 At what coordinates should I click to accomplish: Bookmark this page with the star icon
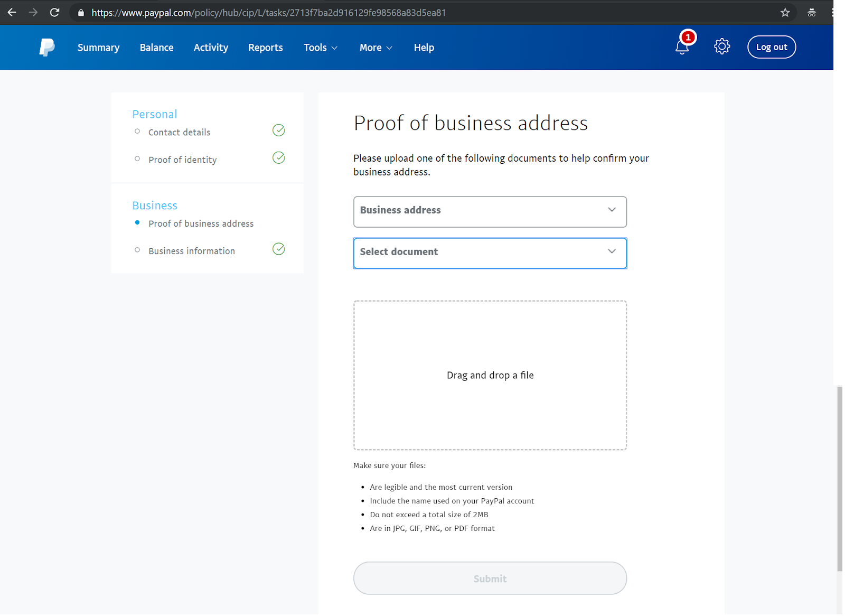pos(785,13)
